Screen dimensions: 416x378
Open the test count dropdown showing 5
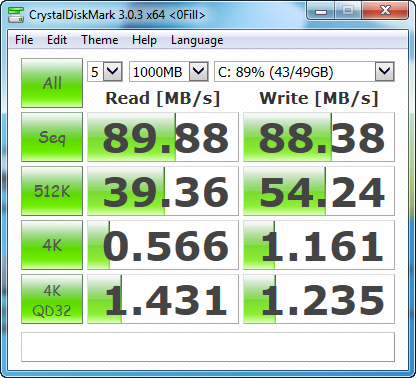(105, 71)
